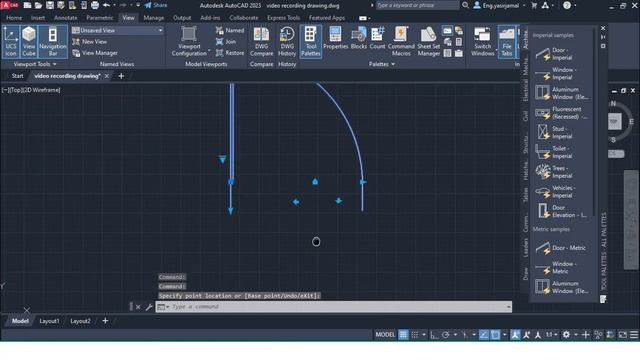Add a new drawing tab
The image size is (640, 360).
pos(121,76)
